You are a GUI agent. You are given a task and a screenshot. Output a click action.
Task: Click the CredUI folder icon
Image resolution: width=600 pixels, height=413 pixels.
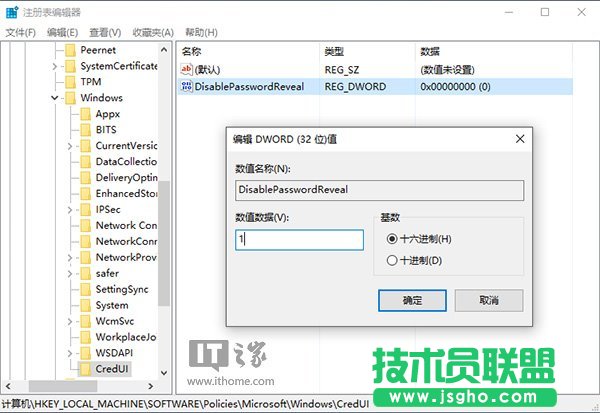pos(86,369)
